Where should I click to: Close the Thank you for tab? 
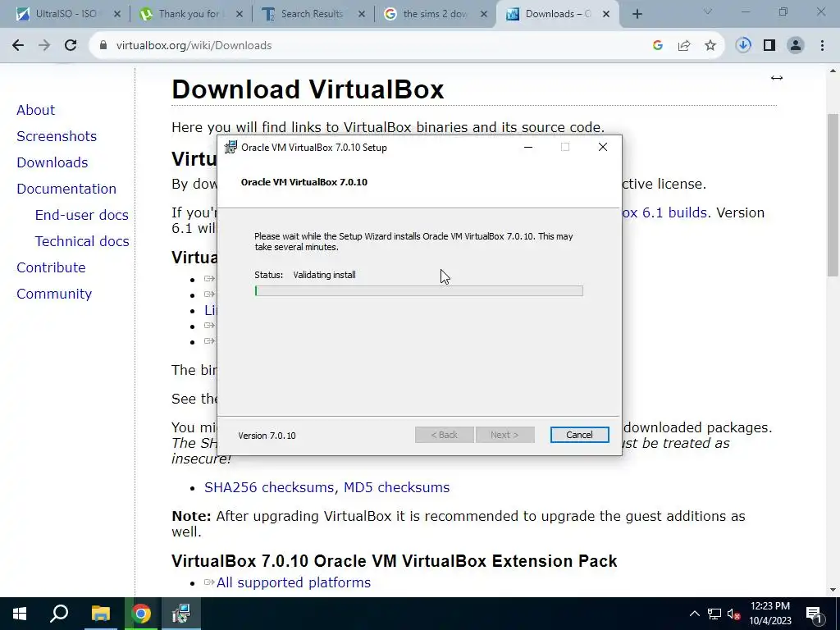(240, 15)
